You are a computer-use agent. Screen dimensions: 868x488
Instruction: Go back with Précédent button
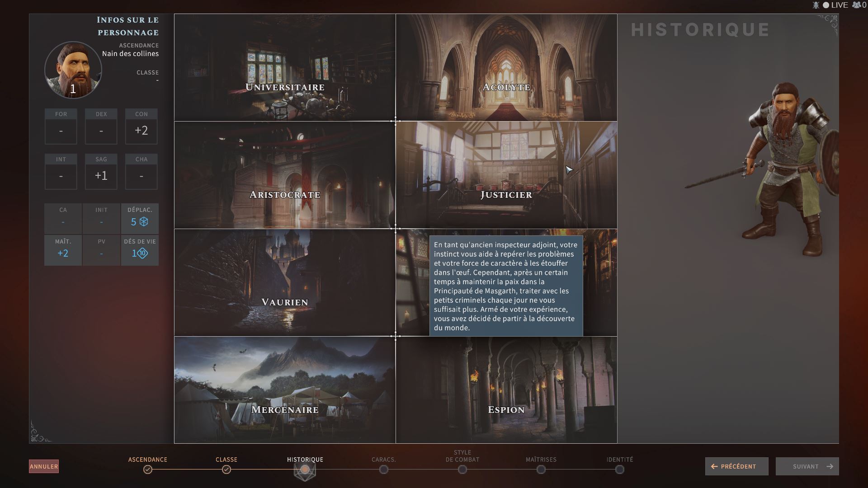click(x=736, y=466)
